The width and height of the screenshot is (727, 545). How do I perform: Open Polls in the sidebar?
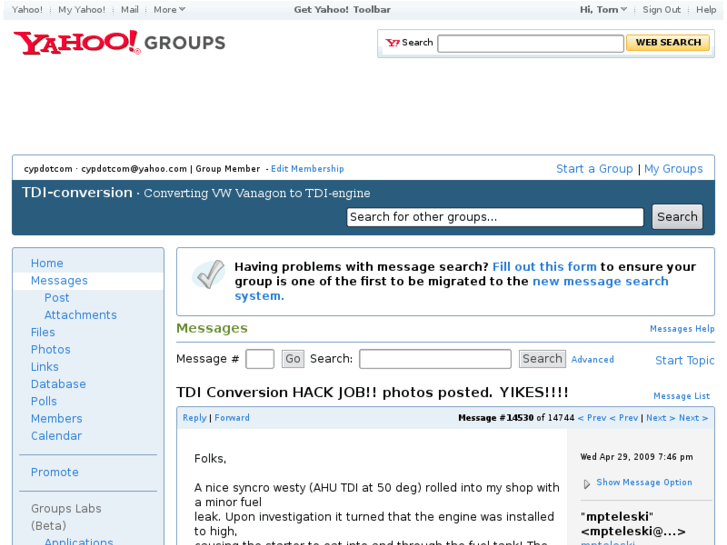pos(44,401)
